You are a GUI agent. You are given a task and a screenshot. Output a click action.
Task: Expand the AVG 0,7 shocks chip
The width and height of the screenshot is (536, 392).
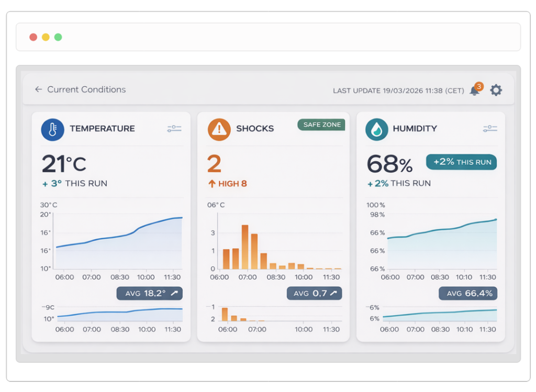pos(314,293)
